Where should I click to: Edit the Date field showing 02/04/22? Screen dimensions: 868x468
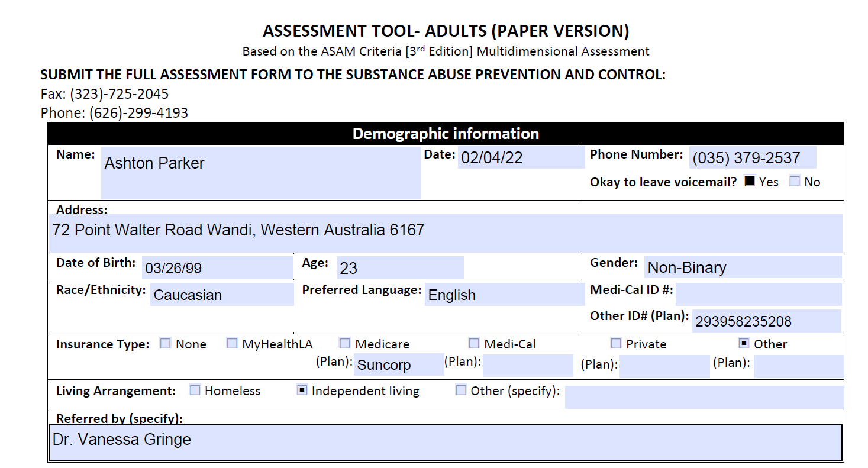[521, 157]
